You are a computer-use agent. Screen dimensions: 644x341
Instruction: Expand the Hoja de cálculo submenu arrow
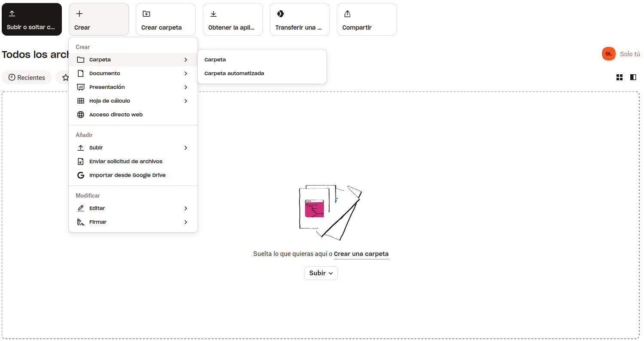pyautogui.click(x=186, y=101)
